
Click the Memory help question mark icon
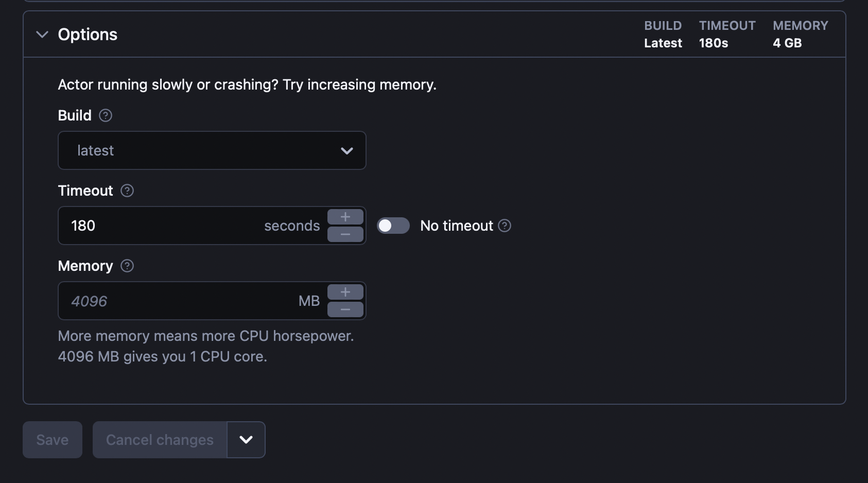[x=127, y=266]
